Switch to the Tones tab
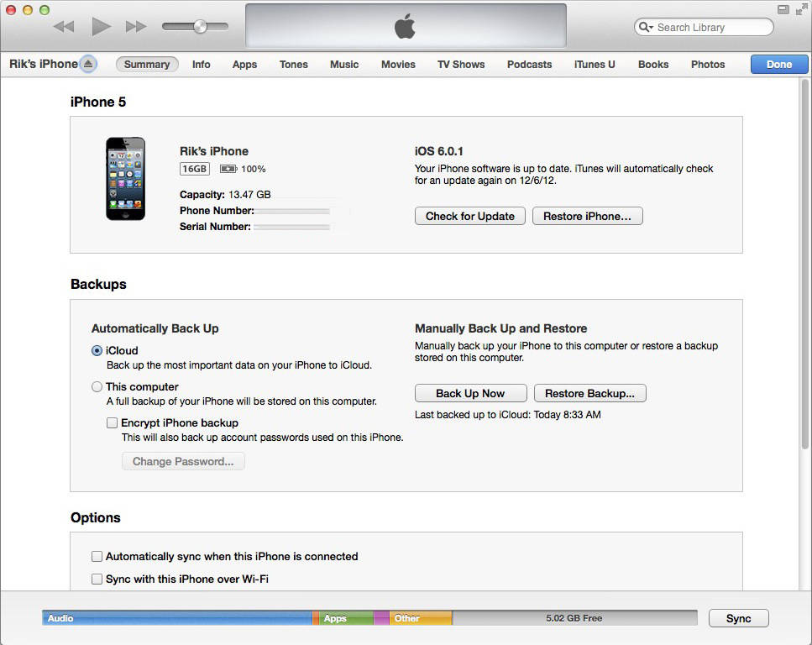 pyautogui.click(x=294, y=64)
